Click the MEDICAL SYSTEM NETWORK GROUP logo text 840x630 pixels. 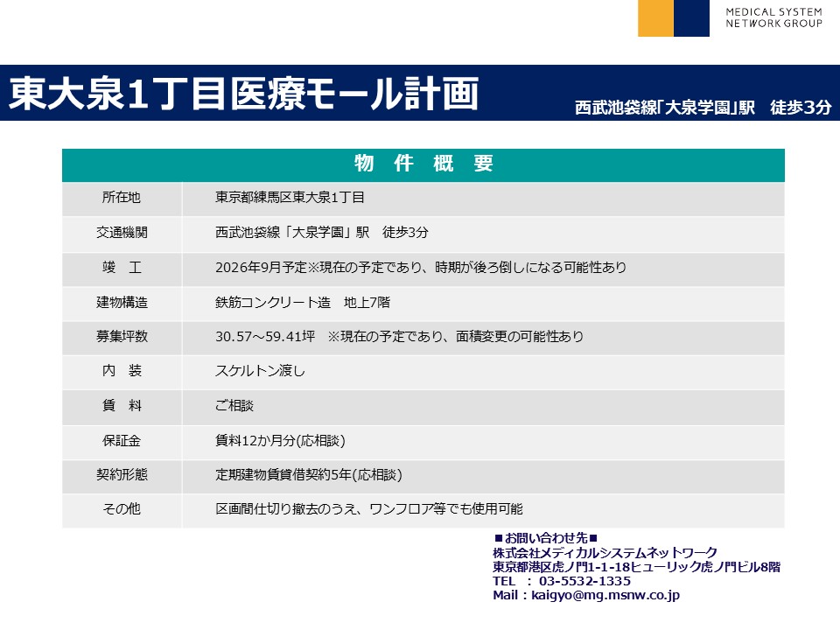click(x=773, y=18)
